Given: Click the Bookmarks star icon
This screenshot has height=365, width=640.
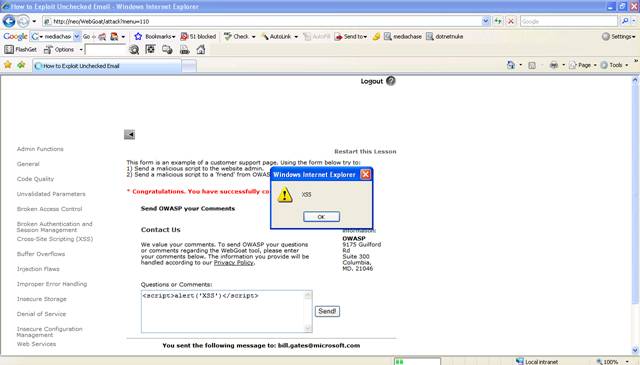Looking at the screenshot, I should coord(138,36).
